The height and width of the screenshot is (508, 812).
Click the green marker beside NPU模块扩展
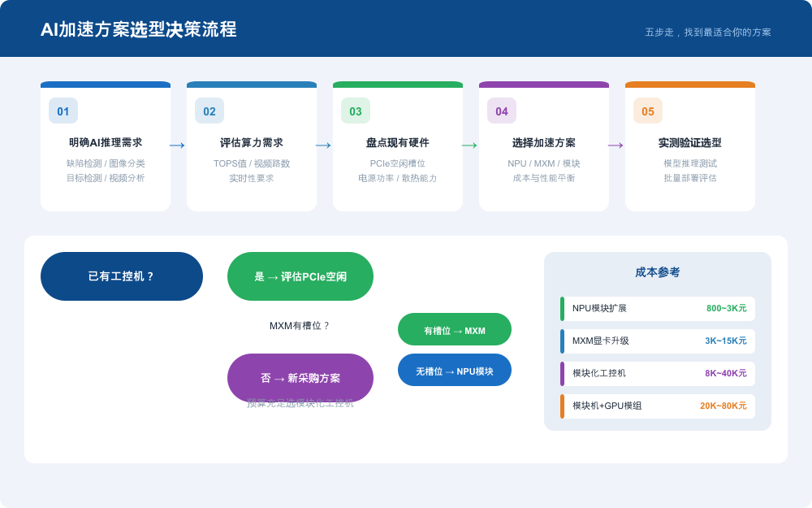[x=561, y=309]
